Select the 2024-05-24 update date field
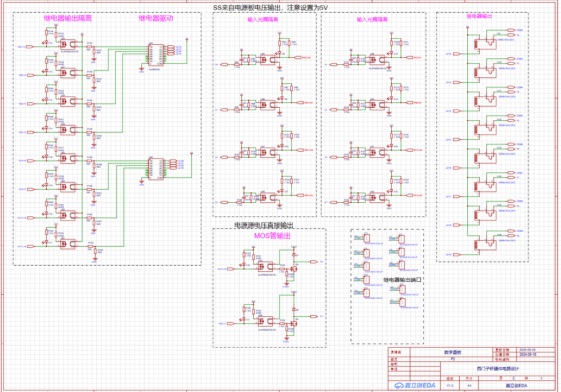The width and height of the screenshot is (561, 392). click(x=527, y=350)
